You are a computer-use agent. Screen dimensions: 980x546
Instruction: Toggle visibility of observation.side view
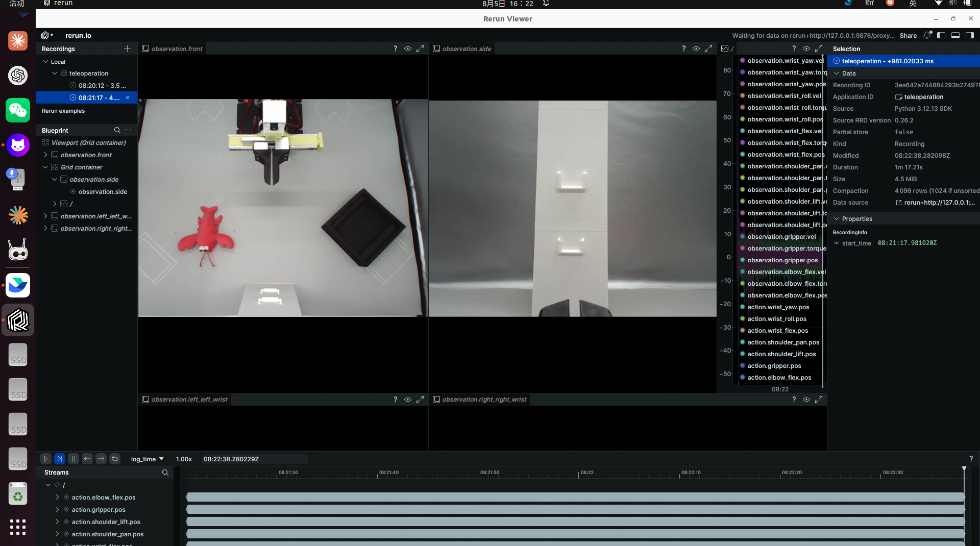(696, 48)
